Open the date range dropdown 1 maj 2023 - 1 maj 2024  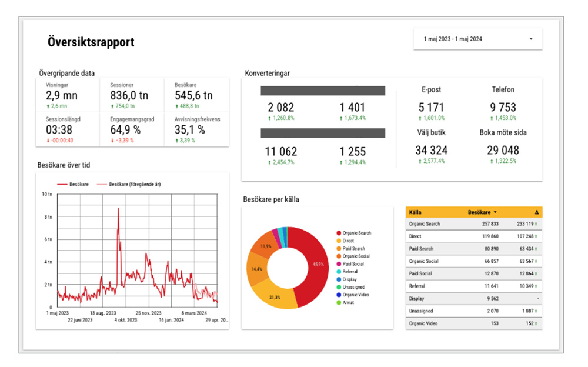click(477, 39)
